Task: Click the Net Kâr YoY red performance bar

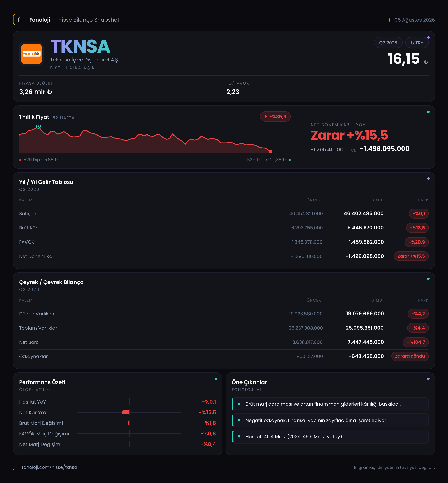Action: pos(126,412)
